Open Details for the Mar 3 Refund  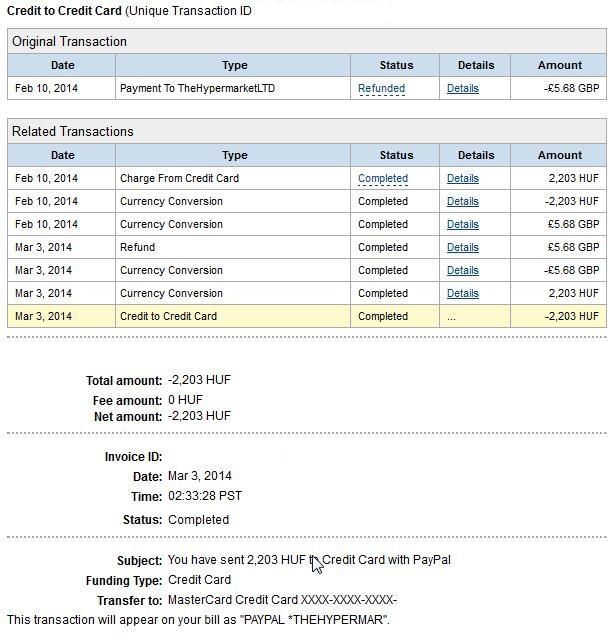pyautogui.click(x=462, y=247)
